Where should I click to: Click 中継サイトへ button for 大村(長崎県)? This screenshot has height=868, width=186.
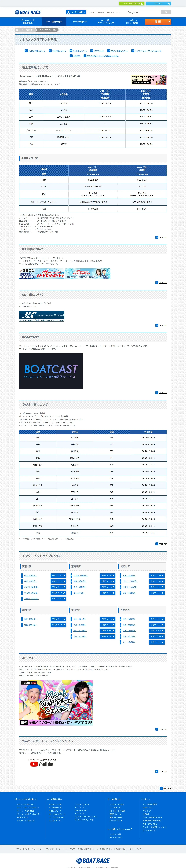tap(157, 642)
